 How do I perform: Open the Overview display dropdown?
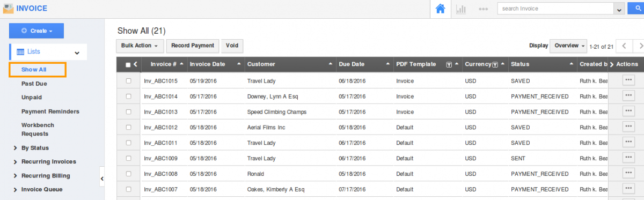point(568,46)
